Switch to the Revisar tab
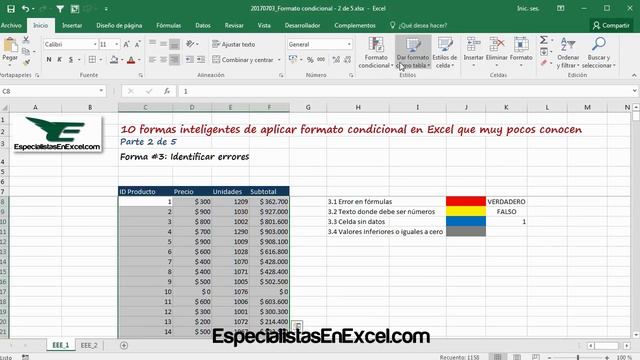 (234, 25)
